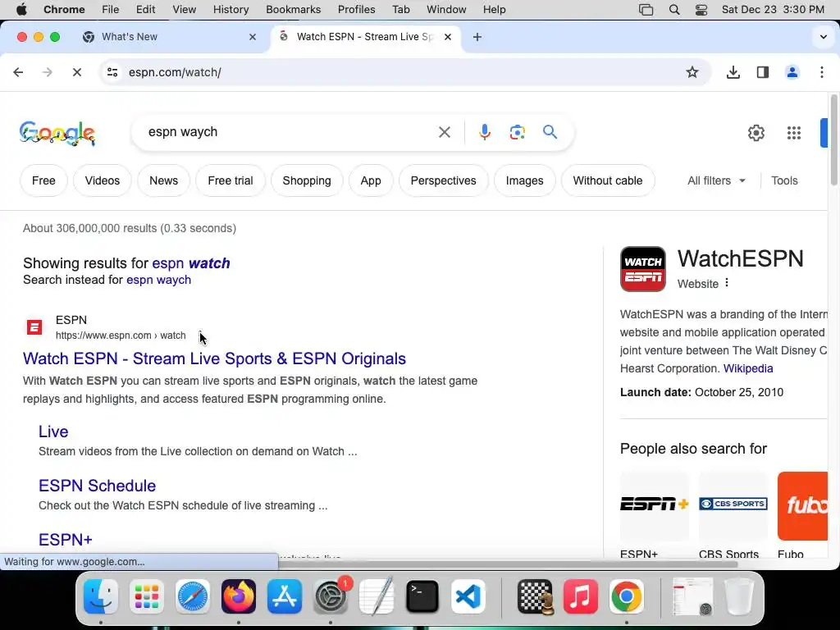The image size is (840, 630).
Task: Open a new tab with plus button
Action: 477,37
